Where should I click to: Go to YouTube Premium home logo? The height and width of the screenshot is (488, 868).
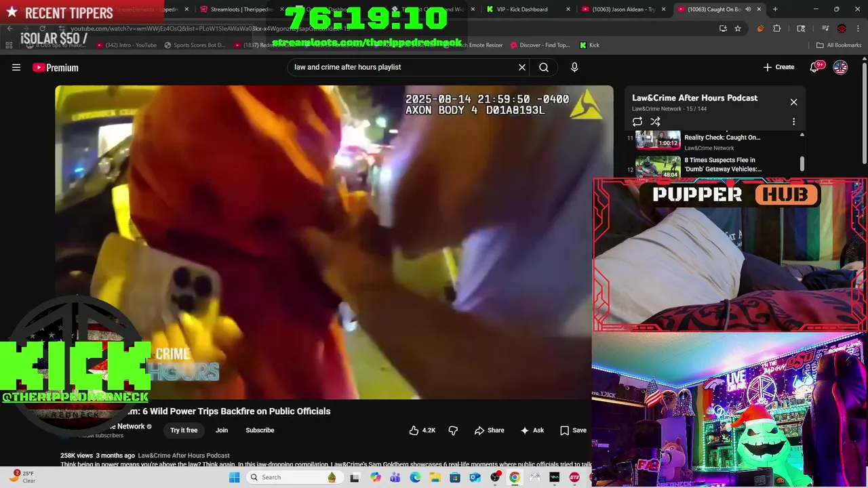point(56,67)
